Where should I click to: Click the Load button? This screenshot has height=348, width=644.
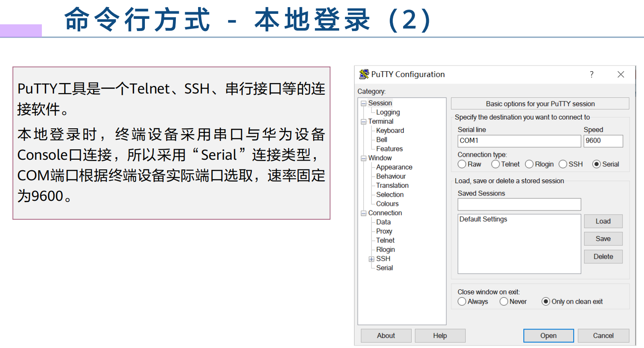pyautogui.click(x=603, y=221)
